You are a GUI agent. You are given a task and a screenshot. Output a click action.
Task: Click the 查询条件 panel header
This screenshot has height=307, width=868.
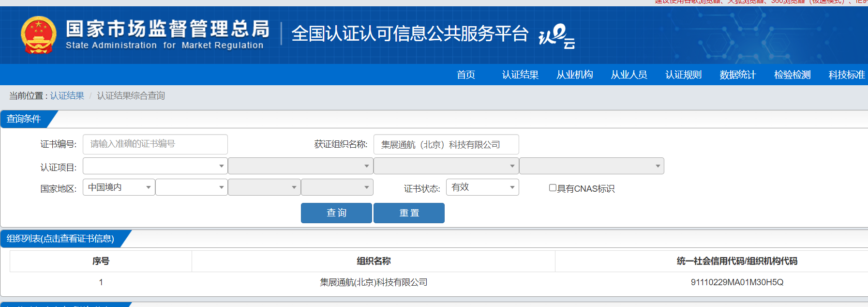pyautogui.click(x=24, y=119)
